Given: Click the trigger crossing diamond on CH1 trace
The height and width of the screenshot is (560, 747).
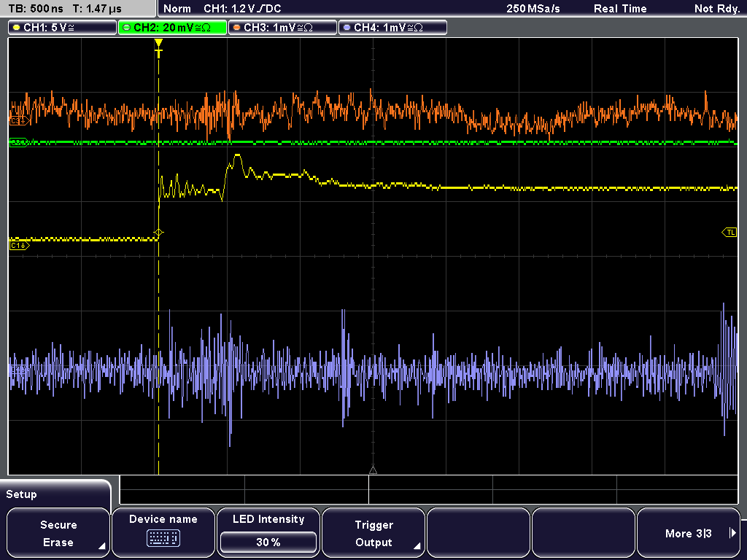Looking at the screenshot, I should click(x=158, y=233).
